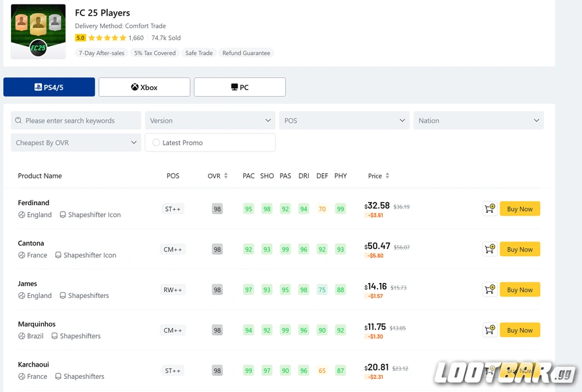Click the -$5.60 discount for Cantona
This screenshot has width=582, height=392.
click(375, 255)
